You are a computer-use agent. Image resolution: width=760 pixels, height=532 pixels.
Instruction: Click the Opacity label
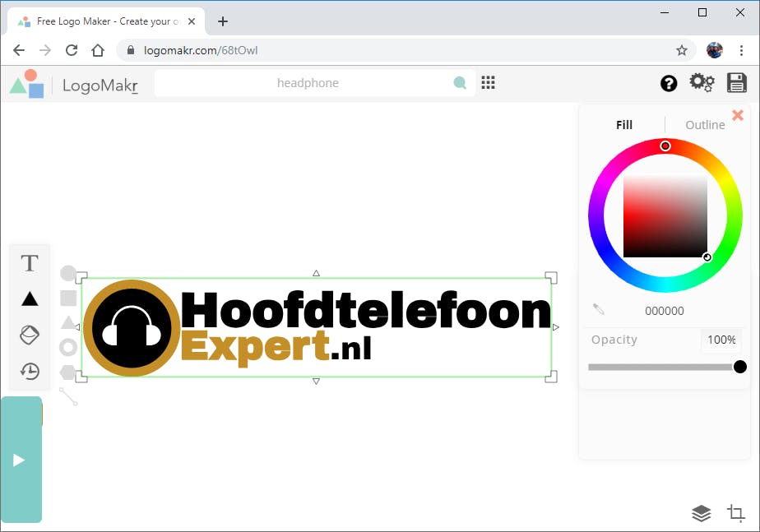point(614,340)
